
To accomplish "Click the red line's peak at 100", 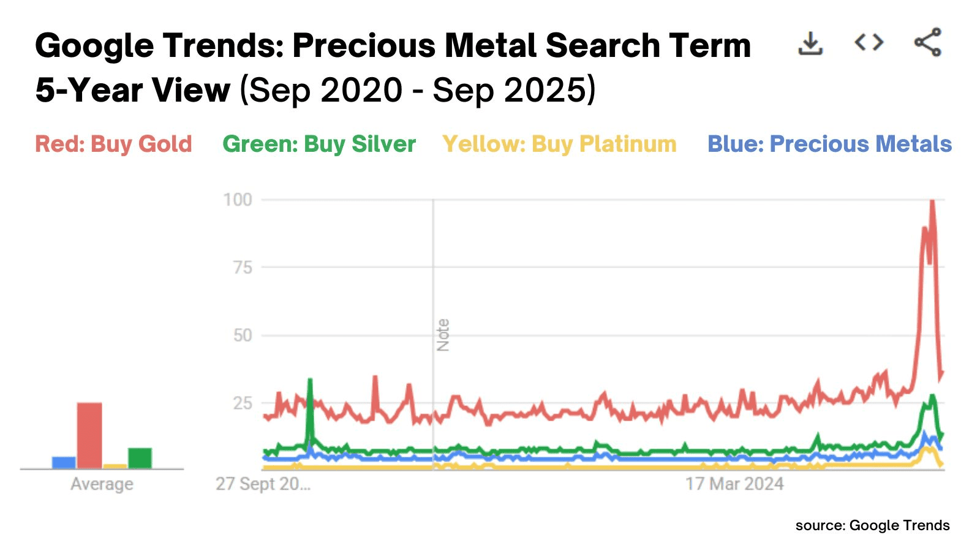I will 932,202.
